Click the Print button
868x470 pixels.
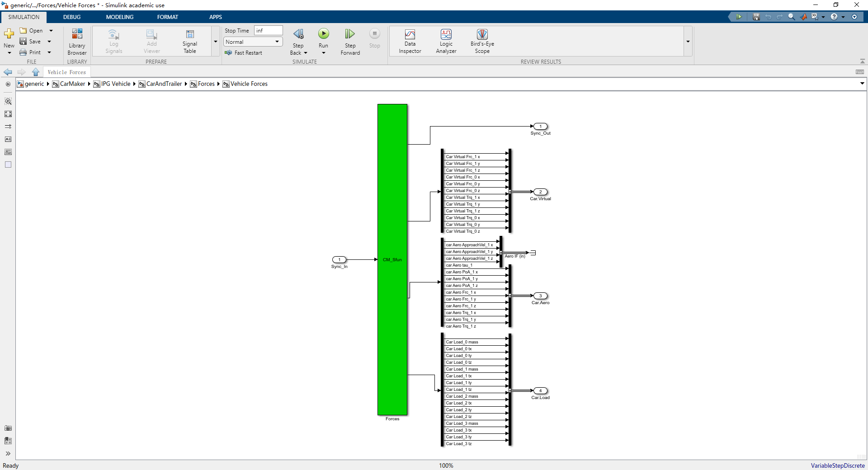tap(30, 52)
